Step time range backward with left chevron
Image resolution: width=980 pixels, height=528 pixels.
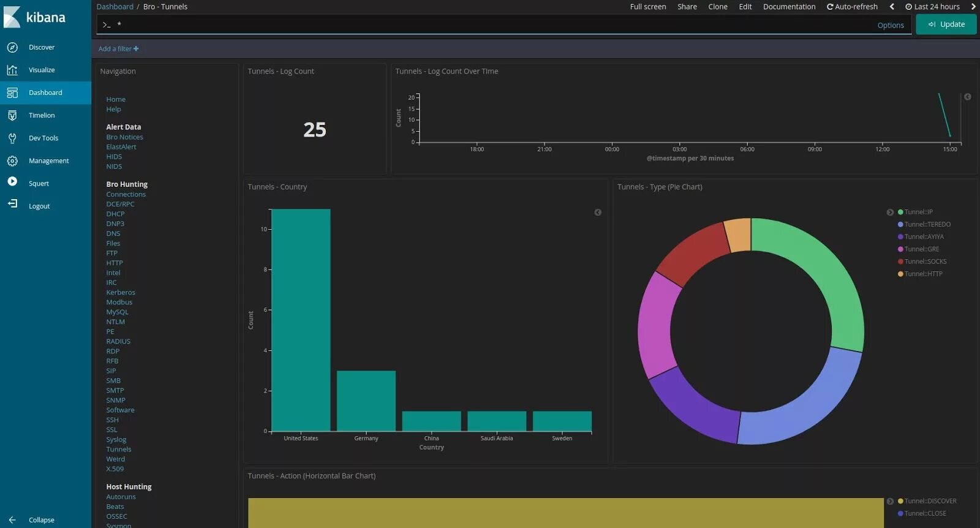892,7
